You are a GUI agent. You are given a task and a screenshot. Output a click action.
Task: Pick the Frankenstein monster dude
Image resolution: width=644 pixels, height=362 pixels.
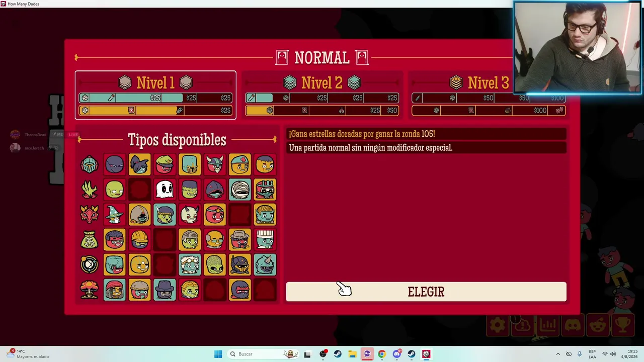point(190,190)
